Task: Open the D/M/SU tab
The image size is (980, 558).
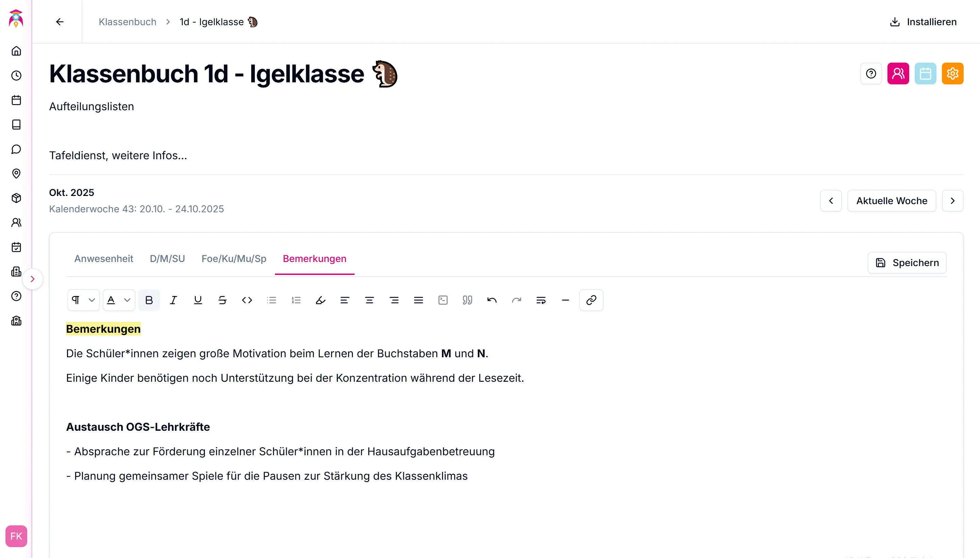Action: (x=167, y=259)
